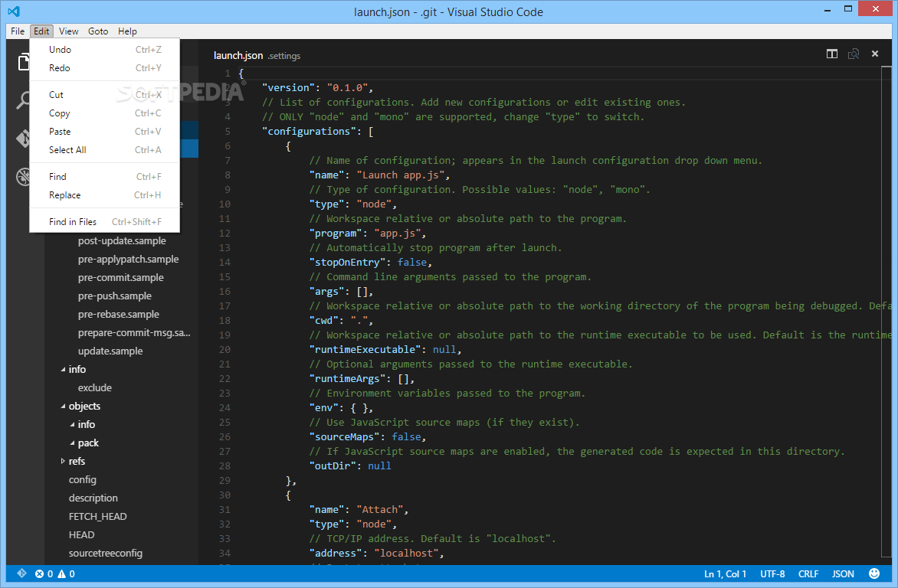Click the editor vertical scrollbar
The width and height of the screenshot is (898, 588).
point(887,311)
